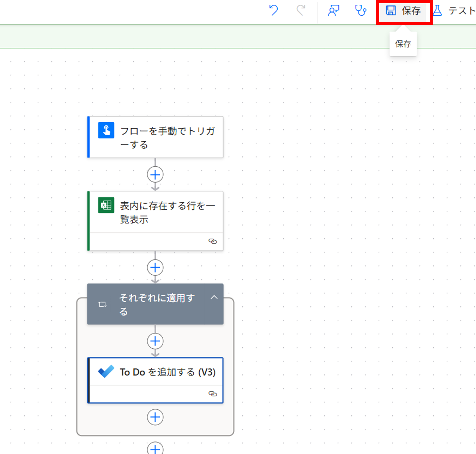Add step inside loop above To Do action

tap(155, 341)
